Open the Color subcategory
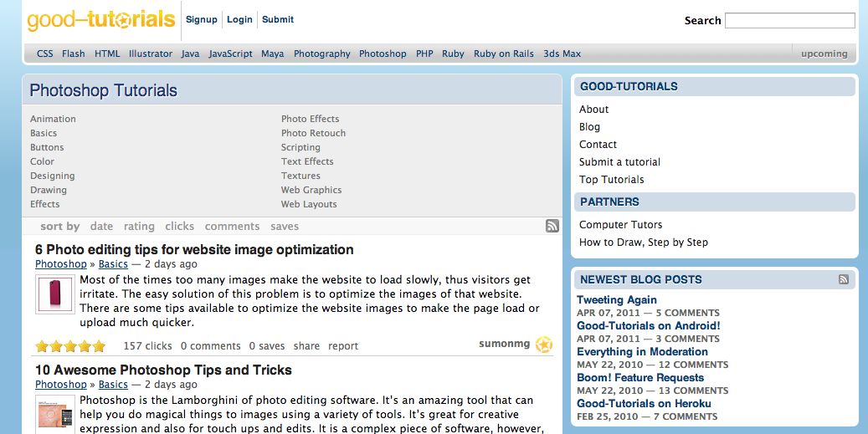 [x=42, y=161]
